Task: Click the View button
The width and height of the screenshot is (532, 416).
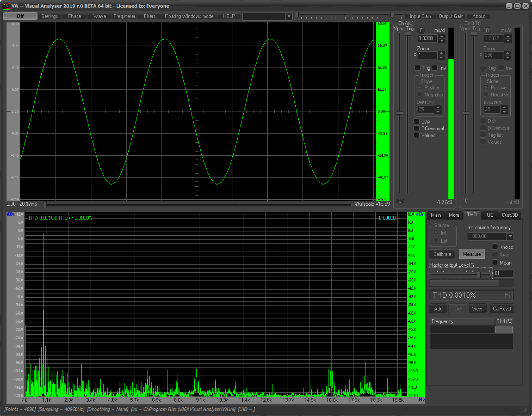Action: [x=477, y=309]
